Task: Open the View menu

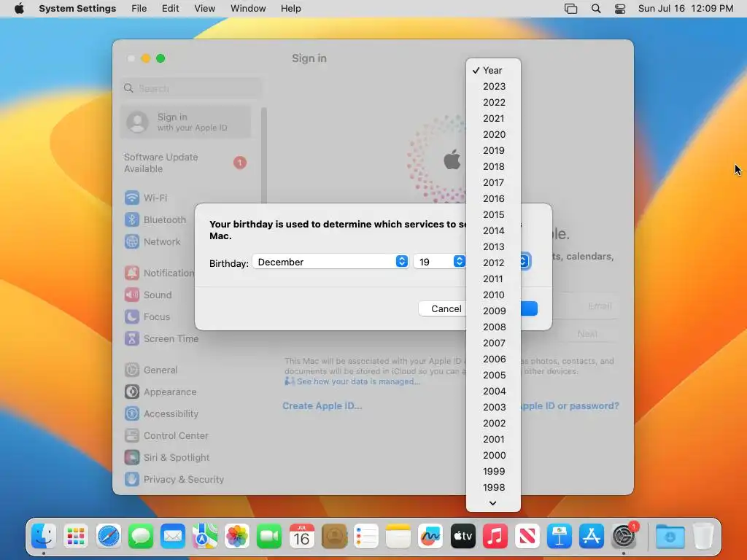Action: point(204,9)
